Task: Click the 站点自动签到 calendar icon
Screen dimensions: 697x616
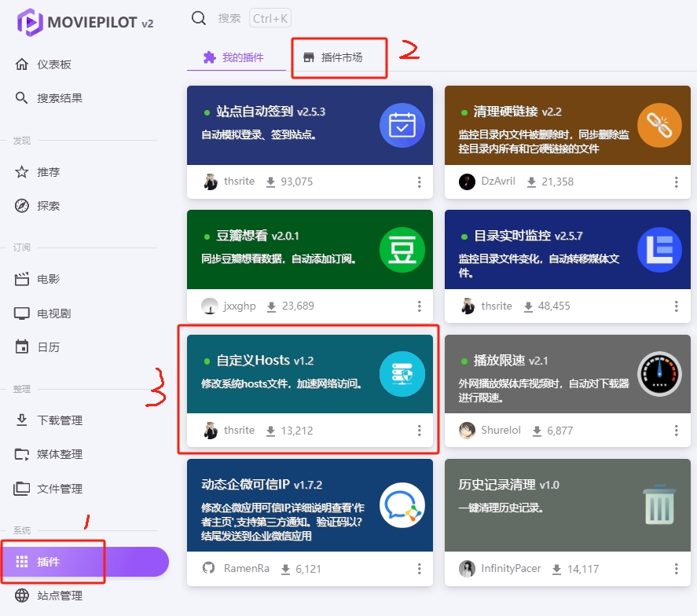Action: pyautogui.click(x=402, y=126)
